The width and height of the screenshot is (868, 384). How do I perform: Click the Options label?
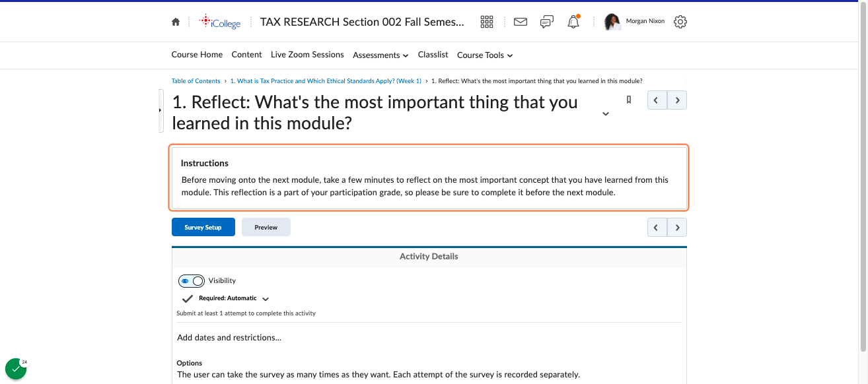tap(190, 363)
